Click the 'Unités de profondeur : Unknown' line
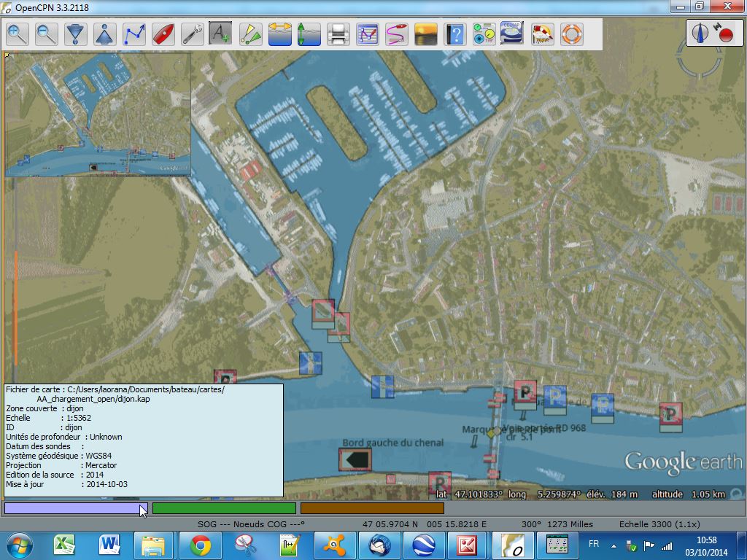 coord(64,437)
